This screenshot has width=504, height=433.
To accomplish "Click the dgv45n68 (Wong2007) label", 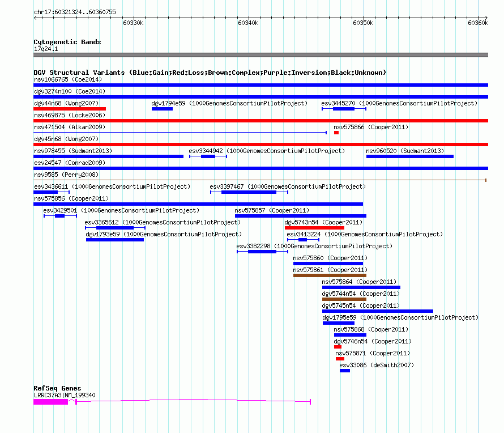I will [66, 139].
